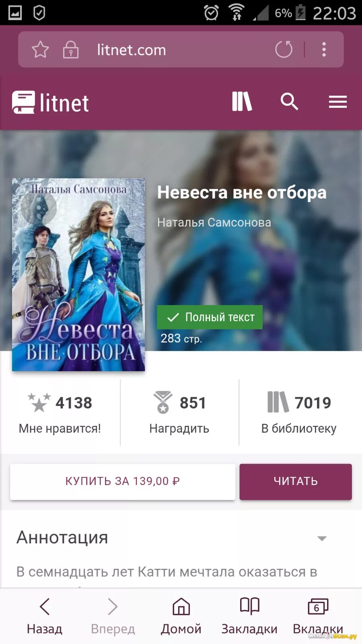Buy the book for 139,00 ₽
Image resolution: width=362 pixels, height=644 pixels.
[x=123, y=482]
